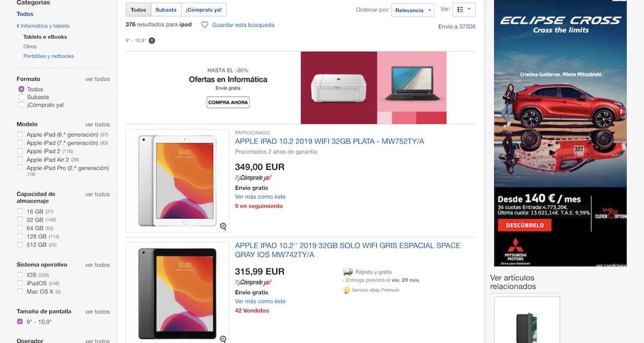Check the Apple iPad Air 2 box

20,160
